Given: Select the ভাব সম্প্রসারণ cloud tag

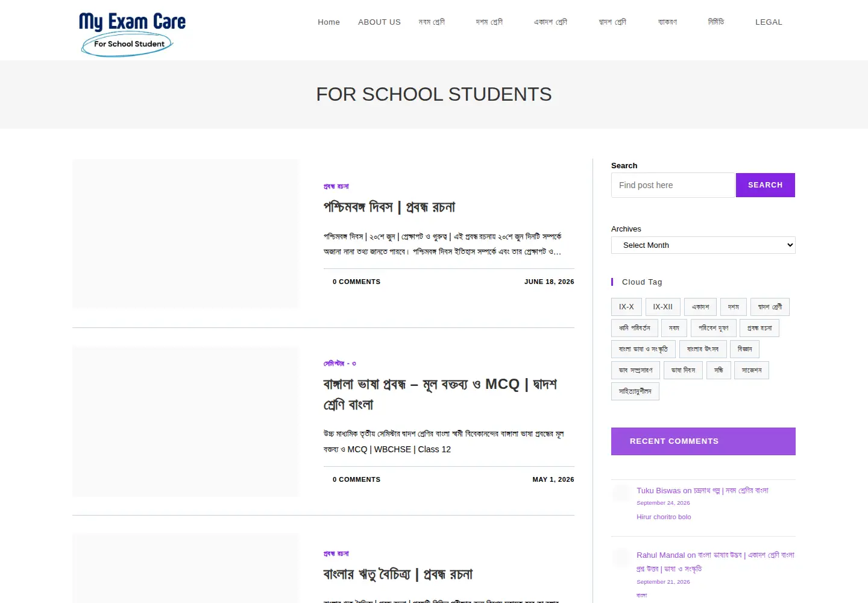Looking at the screenshot, I should pos(636,370).
